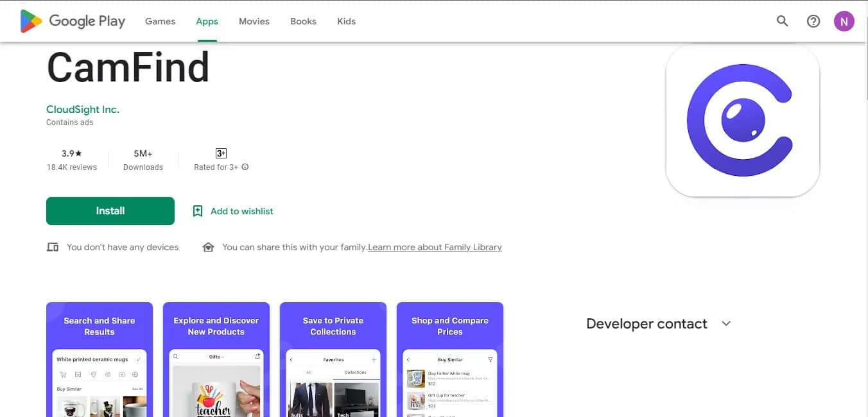This screenshot has height=417, width=868.
Task: Open Learn more about Family Library link
Action: coord(435,247)
